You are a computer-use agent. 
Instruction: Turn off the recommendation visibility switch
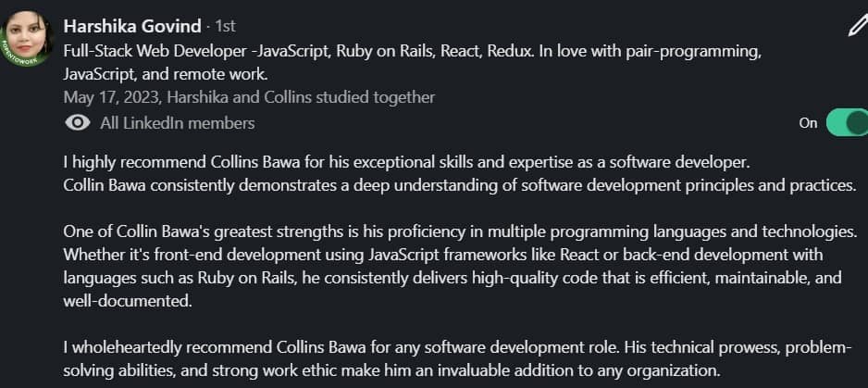847,122
